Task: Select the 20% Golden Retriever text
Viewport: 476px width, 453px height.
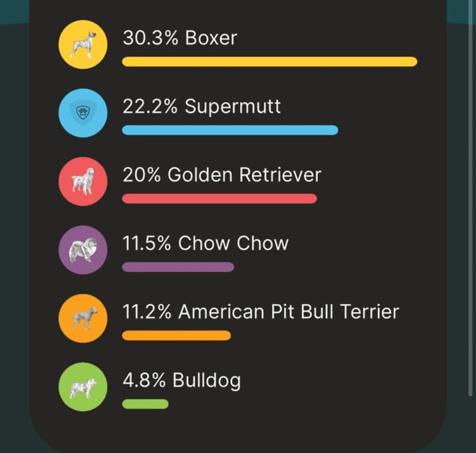Action: [221, 175]
